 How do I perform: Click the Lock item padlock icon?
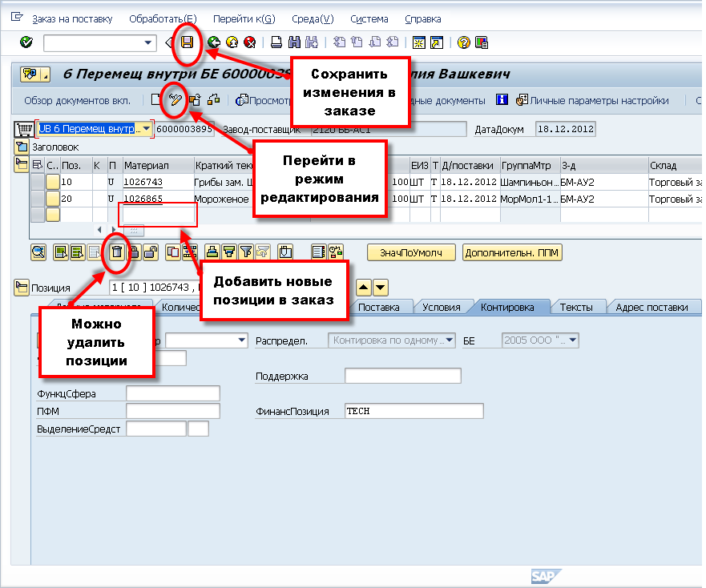(x=134, y=252)
